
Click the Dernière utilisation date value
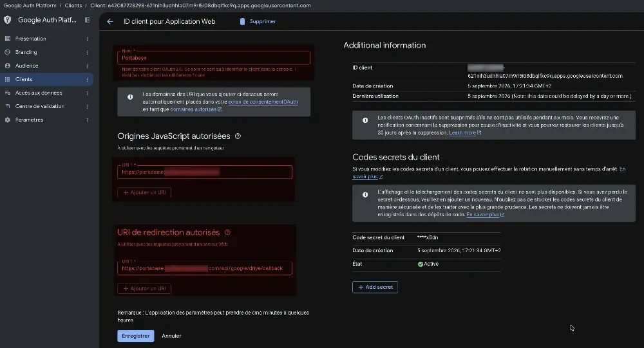click(549, 96)
